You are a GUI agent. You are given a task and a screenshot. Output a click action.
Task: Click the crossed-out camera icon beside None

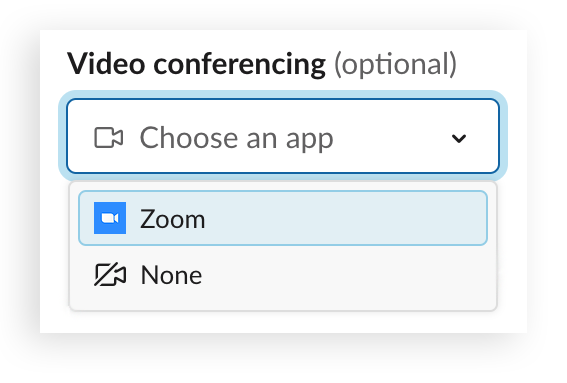pos(110,275)
